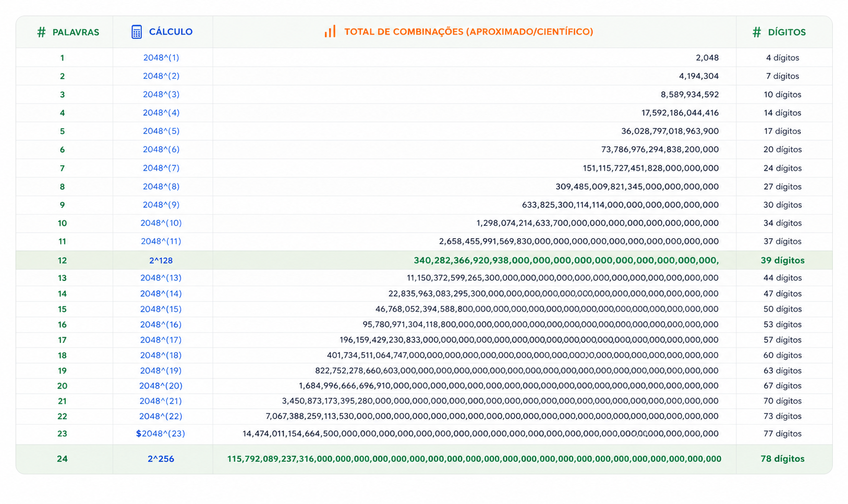Click the highlighted 2^128 calculation cell

tap(161, 260)
